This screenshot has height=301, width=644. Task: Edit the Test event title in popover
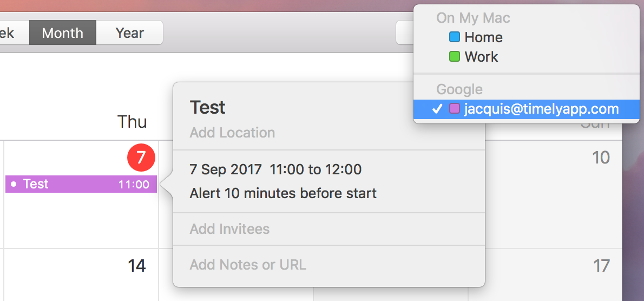click(207, 107)
